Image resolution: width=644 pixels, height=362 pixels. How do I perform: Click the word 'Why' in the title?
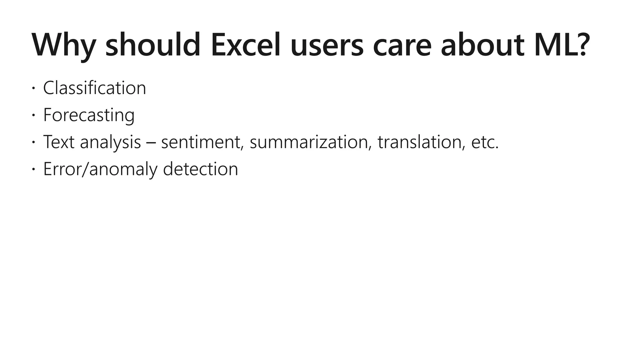click(63, 45)
